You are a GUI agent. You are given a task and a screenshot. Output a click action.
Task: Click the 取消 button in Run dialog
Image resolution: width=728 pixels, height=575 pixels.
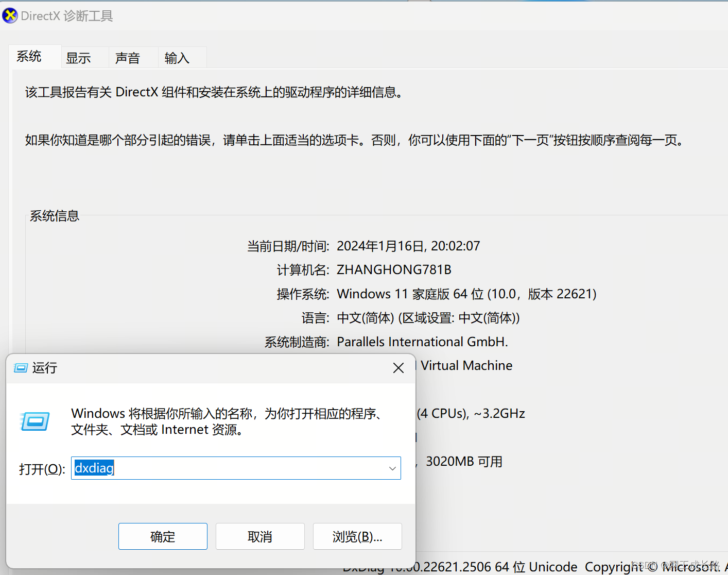[260, 536]
